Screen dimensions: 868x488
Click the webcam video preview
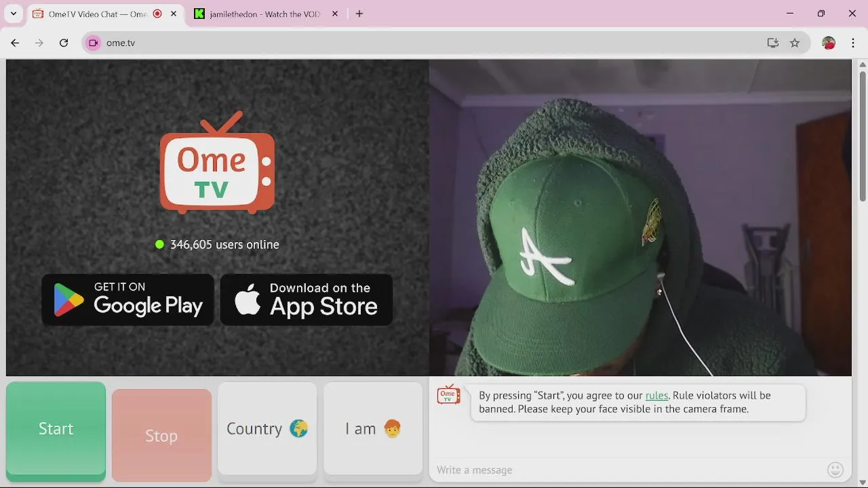pyautogui.click(x=640, y=218)
